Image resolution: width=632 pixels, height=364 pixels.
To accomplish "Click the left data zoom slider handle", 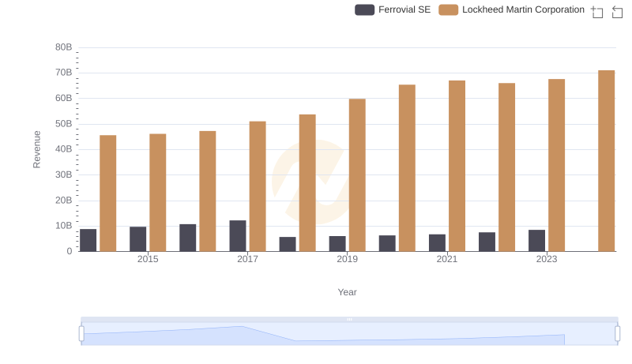I will (81, 334).
